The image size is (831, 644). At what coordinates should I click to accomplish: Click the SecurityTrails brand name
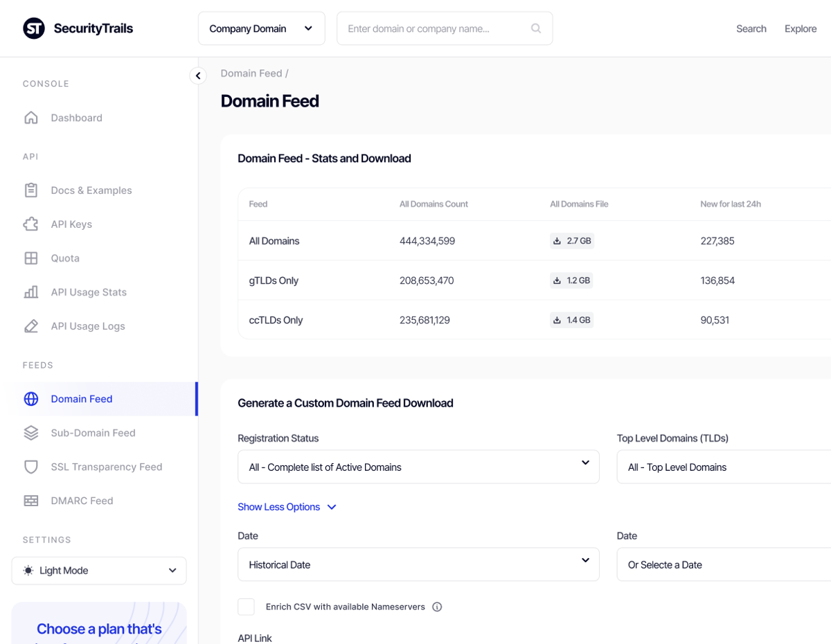(x=93, y=28)
